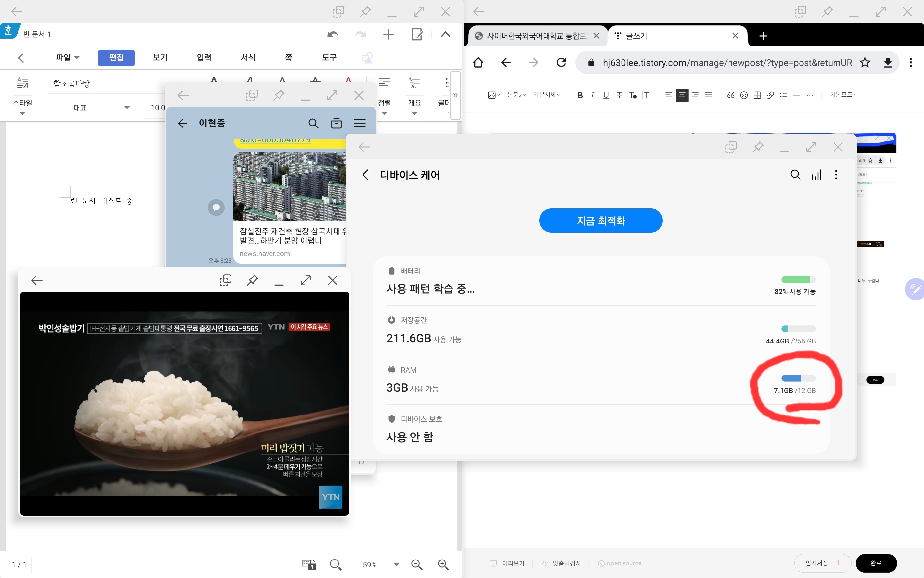Open a new browser tab
The image size is (924, 578).
pos(763,36)
